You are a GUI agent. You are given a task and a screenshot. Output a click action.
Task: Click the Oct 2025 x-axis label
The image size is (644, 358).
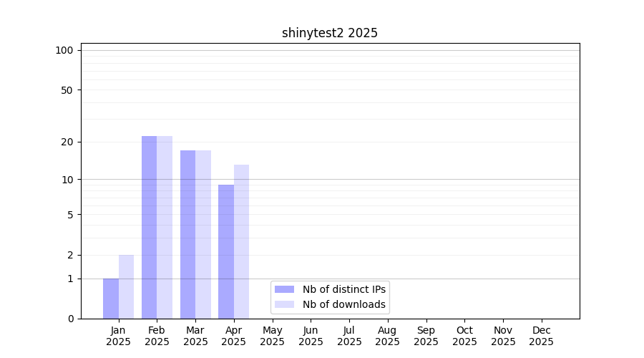[x=464, y=336]
